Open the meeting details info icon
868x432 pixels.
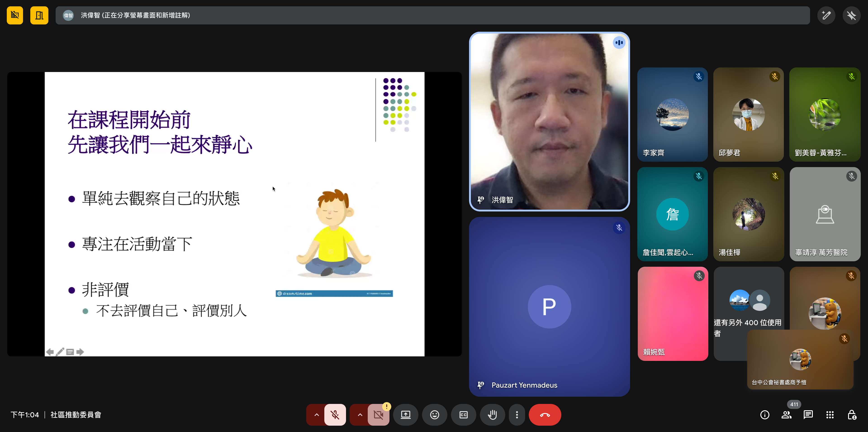pyautogui.click(x=765, y=415)
